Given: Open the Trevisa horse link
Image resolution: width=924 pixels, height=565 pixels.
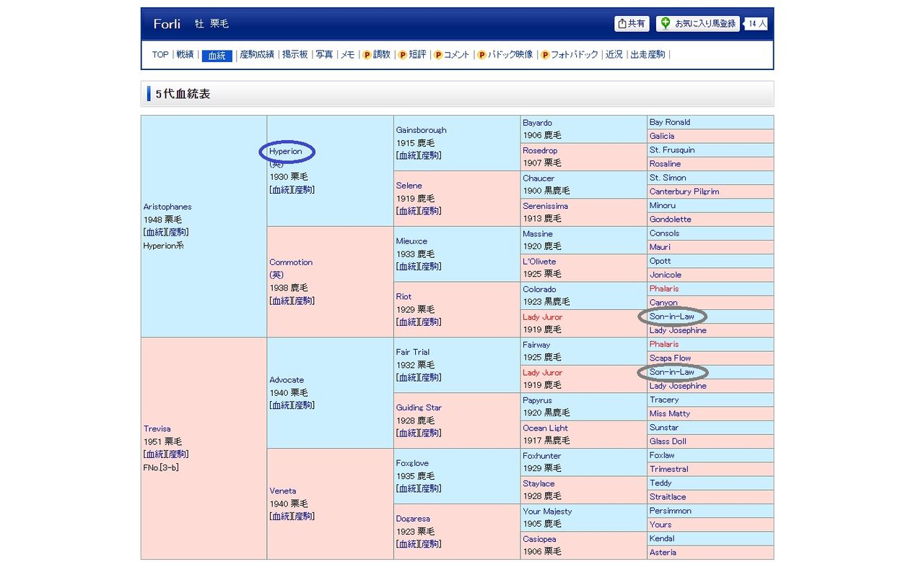Looking at the screenshot, I should click(x=157, y=428).
